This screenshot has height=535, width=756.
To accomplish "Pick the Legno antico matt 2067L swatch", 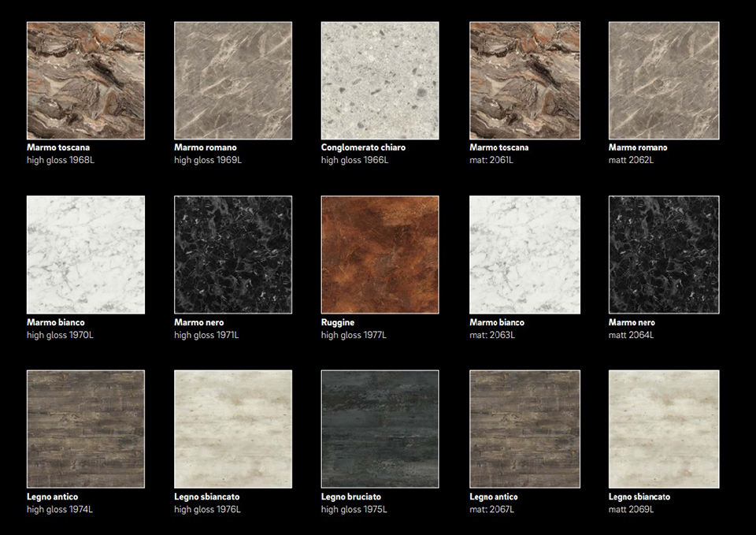I will (x=524, y=429).
